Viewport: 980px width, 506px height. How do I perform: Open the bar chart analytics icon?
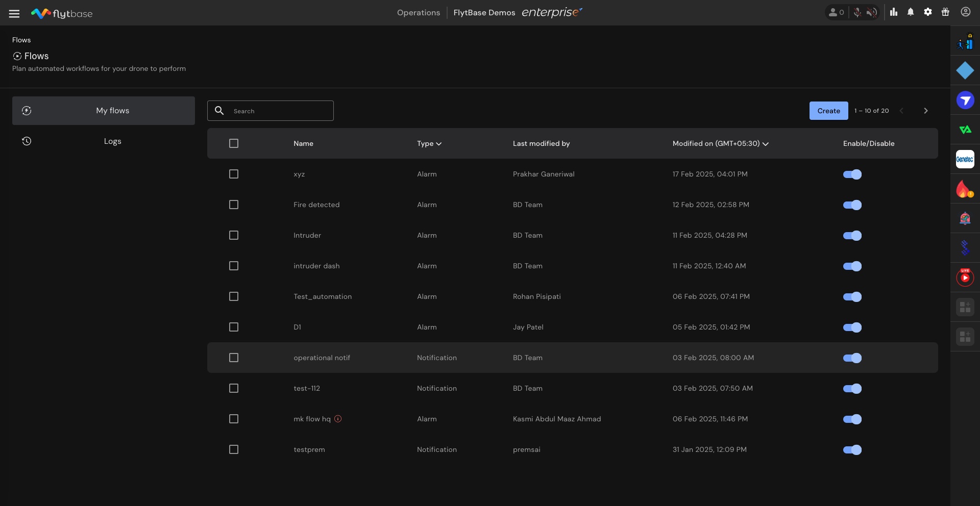coord(894,12)
